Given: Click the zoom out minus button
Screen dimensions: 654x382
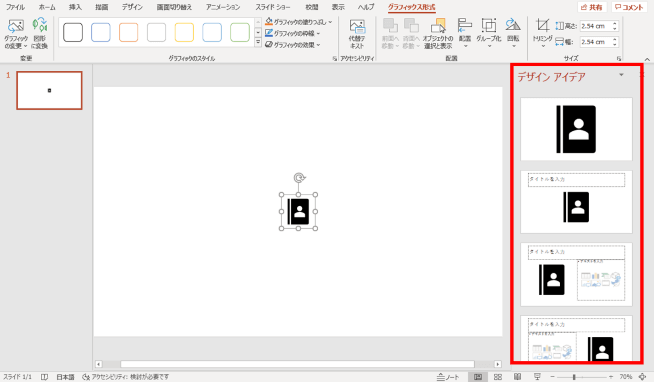Looking at the screenshot, I should click(552, 377).
